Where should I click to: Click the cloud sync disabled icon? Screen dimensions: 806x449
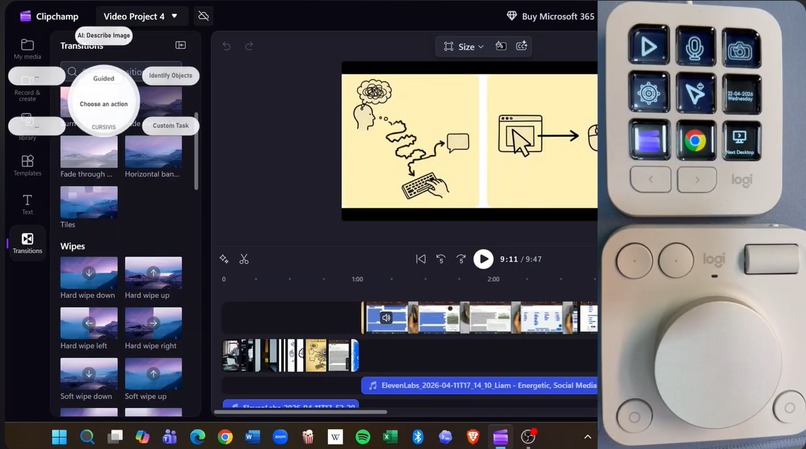pyautogui.click(x=204, y=16)
